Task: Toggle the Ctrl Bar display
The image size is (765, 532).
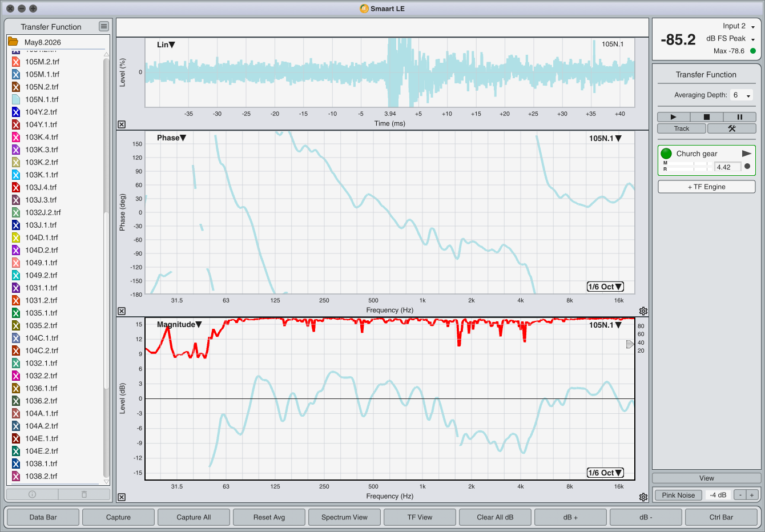Action: (x=721, y=517)
